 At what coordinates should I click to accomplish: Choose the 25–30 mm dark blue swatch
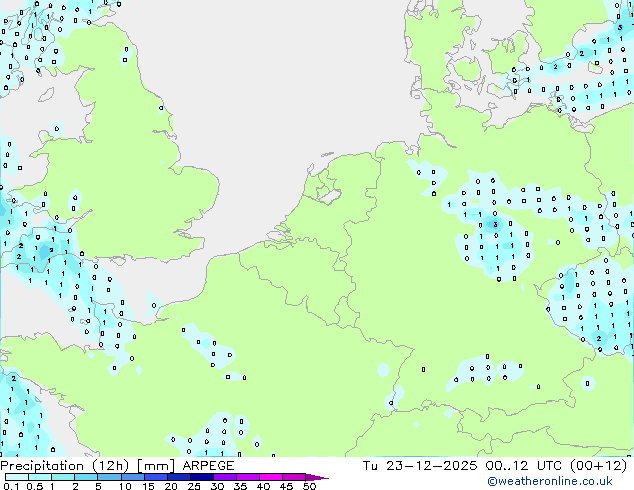click(201, 477)
